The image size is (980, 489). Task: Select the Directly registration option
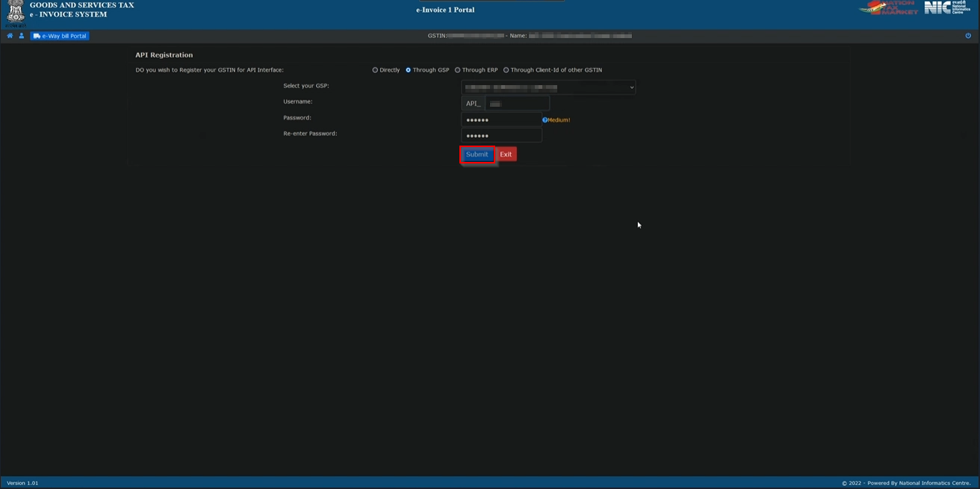[x=374, y=69]
